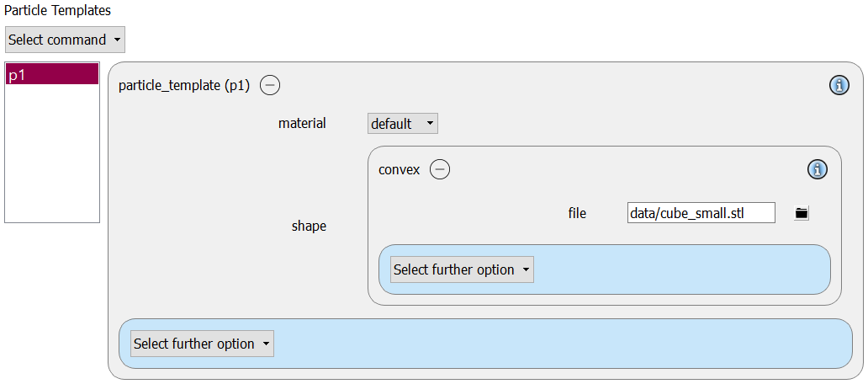This screenshot has height=384, width=868.
Task: Open the material default dropdown
Action: click(402, 124)
